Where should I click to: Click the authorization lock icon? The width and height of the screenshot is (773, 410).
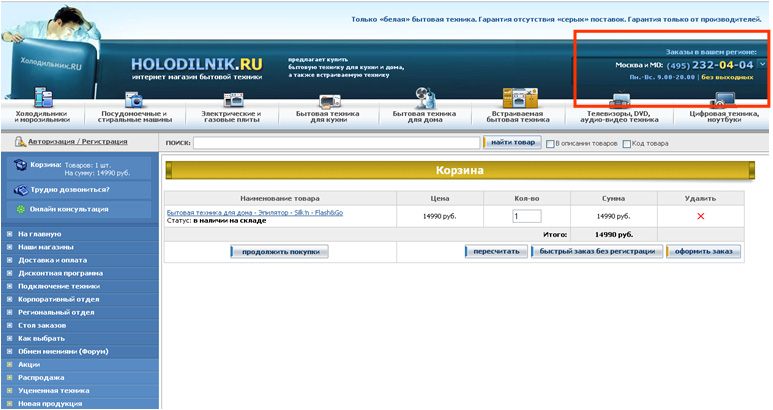tap(20, 142)
